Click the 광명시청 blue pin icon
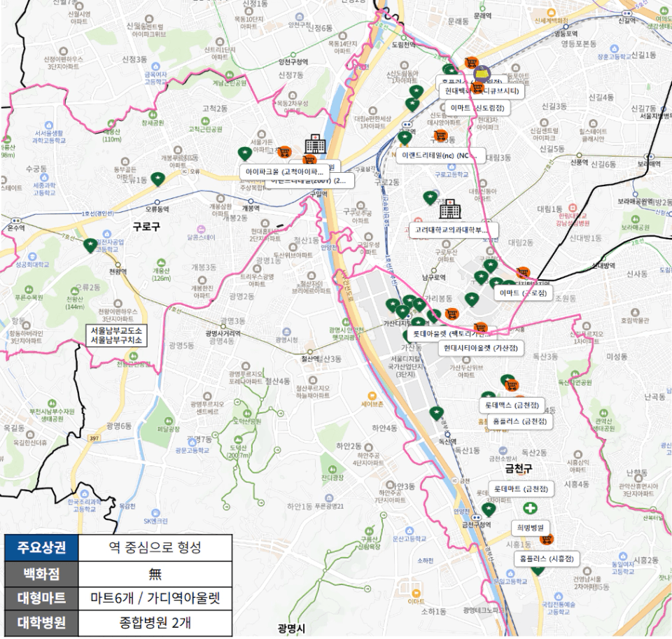The height and width of the screenshot is (639, 672). pos(287,332)
